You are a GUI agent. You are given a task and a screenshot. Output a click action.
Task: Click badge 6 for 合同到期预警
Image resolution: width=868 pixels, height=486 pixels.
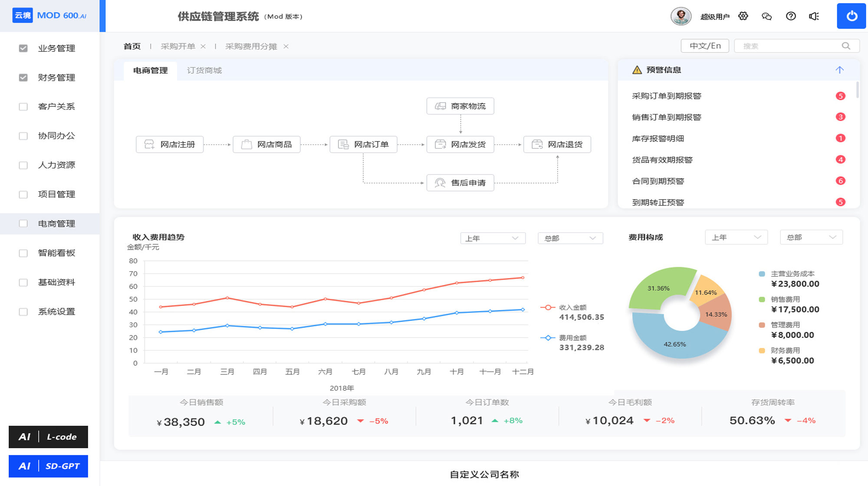[840, 181]
